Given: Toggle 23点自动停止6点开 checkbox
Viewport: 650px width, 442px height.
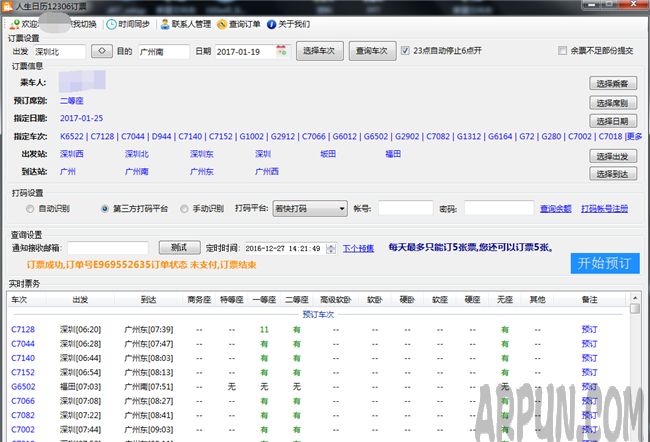Looking at the screenshot, I should pos(405,50).
